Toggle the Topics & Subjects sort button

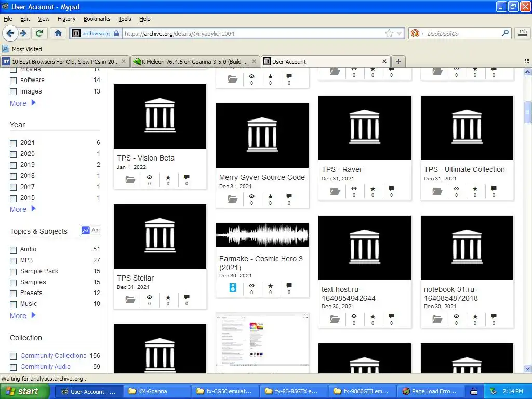pos(90,230)
